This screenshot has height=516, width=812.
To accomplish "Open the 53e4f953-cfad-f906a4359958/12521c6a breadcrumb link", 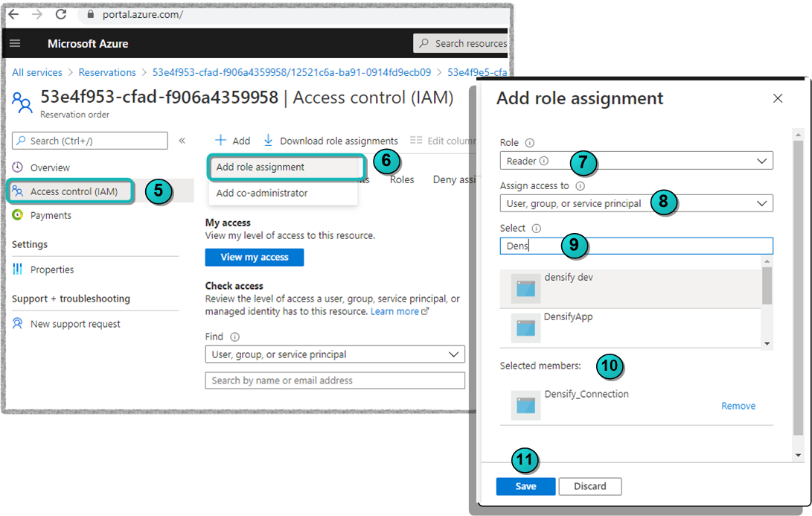I will click(x=292, y=72).
